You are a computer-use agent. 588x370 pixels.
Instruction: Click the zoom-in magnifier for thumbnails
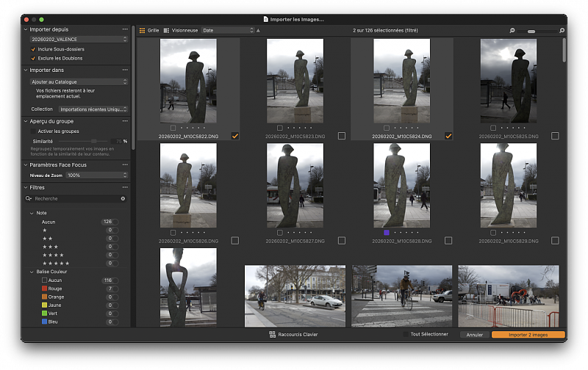(x=562, y=31)
